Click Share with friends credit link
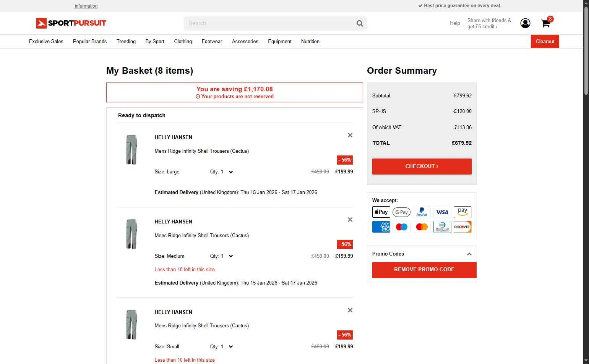The image size is (589, 364). (x=489, y=23)
